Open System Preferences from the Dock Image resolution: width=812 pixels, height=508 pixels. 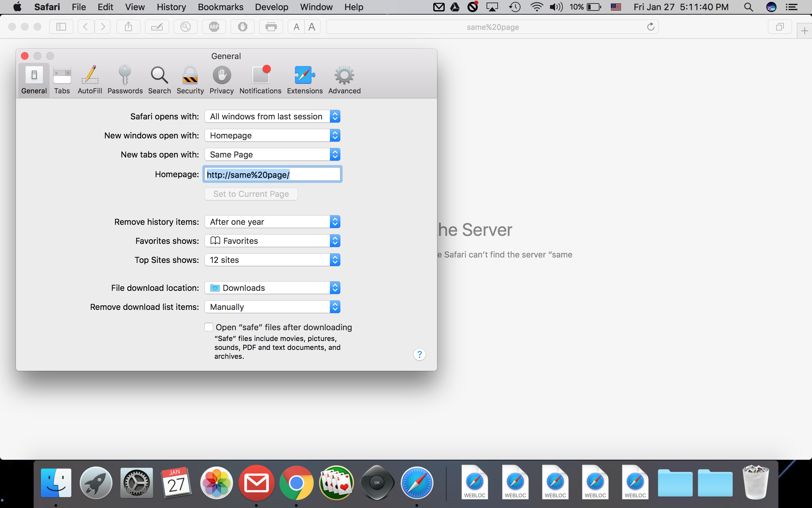(x=137, y=483)
